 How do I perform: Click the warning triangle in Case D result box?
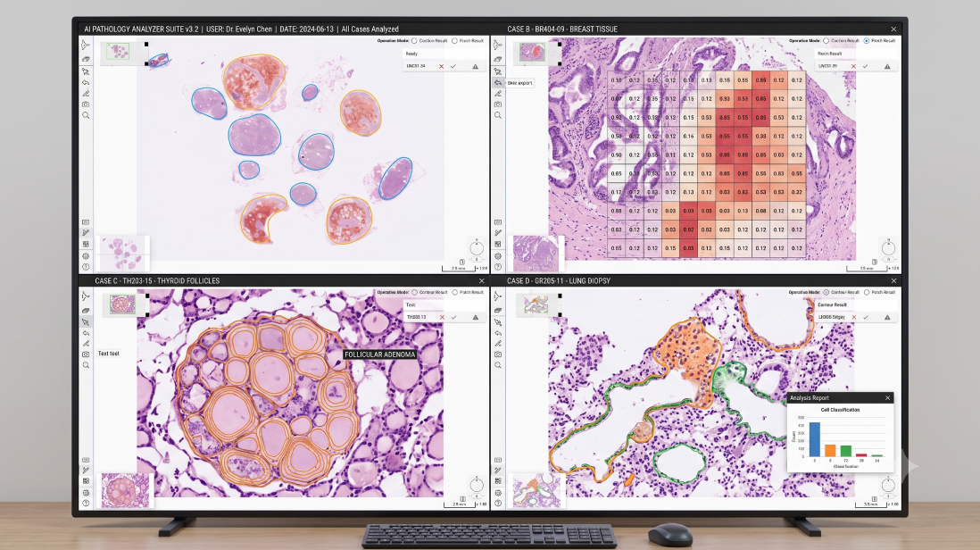tap(887, 318)
